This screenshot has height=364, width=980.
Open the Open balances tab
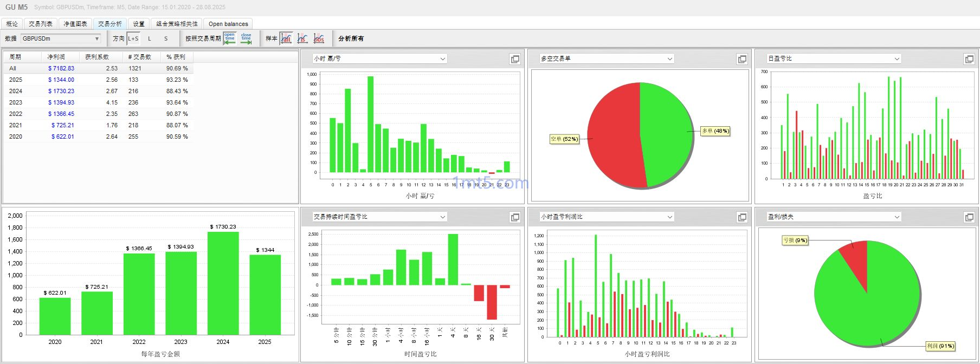point(228,24)
